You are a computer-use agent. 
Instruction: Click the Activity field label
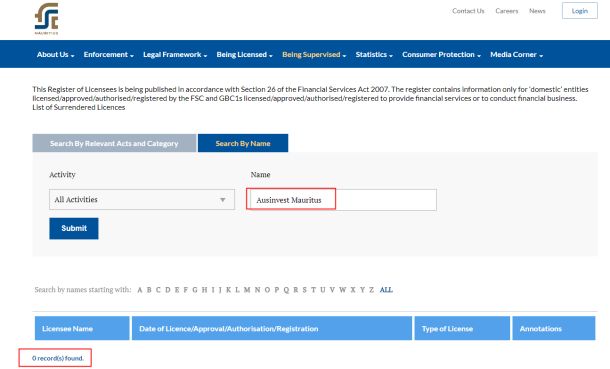[62, 175]
